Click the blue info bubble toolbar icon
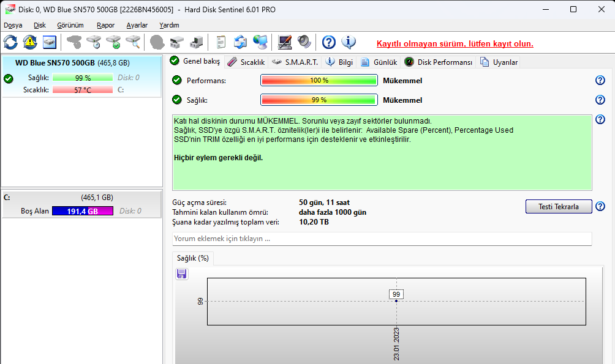Screen dimensions: 615x364 pos(349,42)
